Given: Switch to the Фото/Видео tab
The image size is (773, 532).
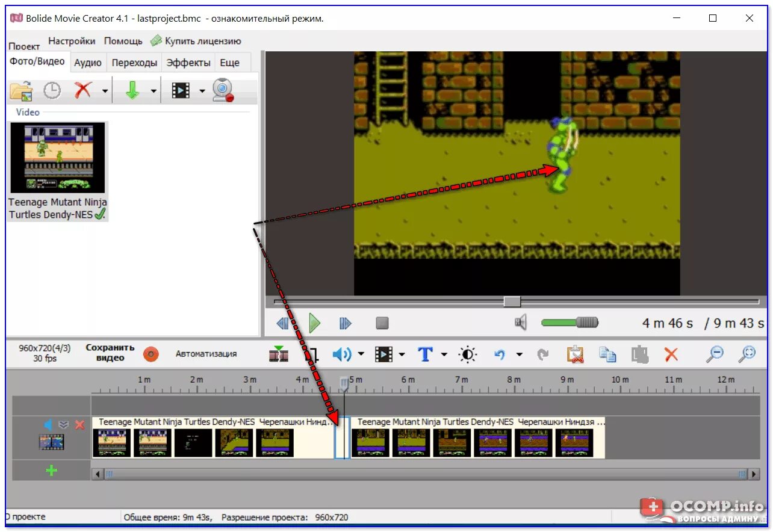Looking at the screenshot, I should pos(37,61).
